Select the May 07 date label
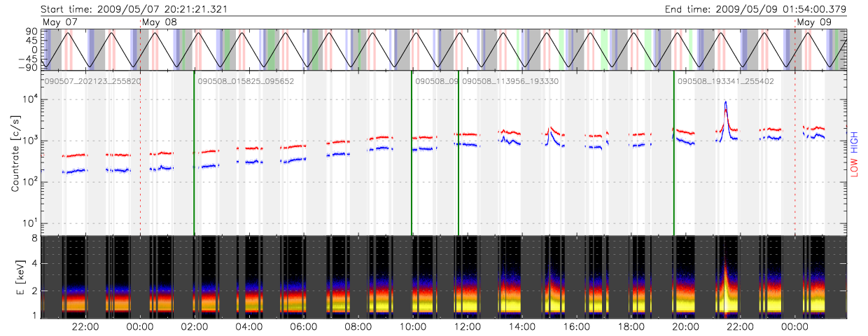Screen dimensions: 868x336 coord(60,22)
